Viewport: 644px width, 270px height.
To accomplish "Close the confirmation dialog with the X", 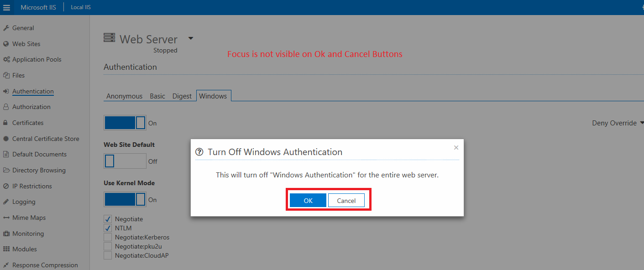I will tap(456, 147).
